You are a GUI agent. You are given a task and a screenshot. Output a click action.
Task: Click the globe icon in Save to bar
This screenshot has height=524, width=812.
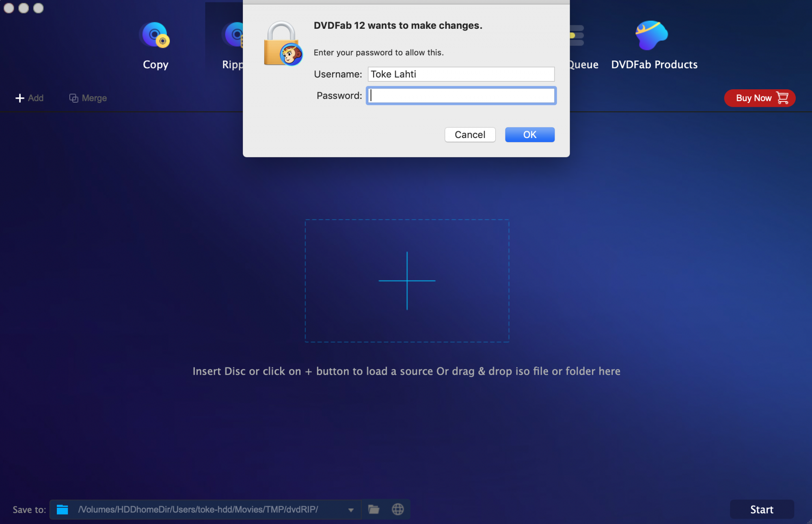(398, 509)
